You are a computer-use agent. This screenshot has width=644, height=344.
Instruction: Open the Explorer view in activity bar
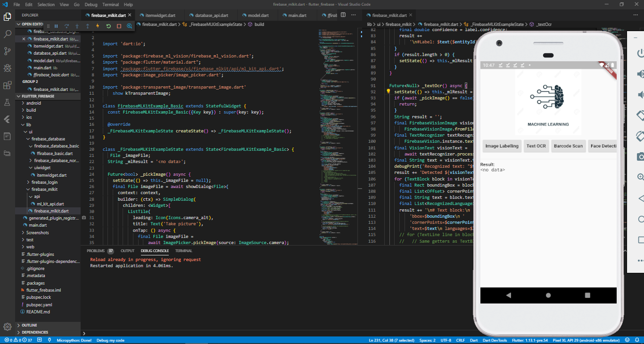coord(8,17)
